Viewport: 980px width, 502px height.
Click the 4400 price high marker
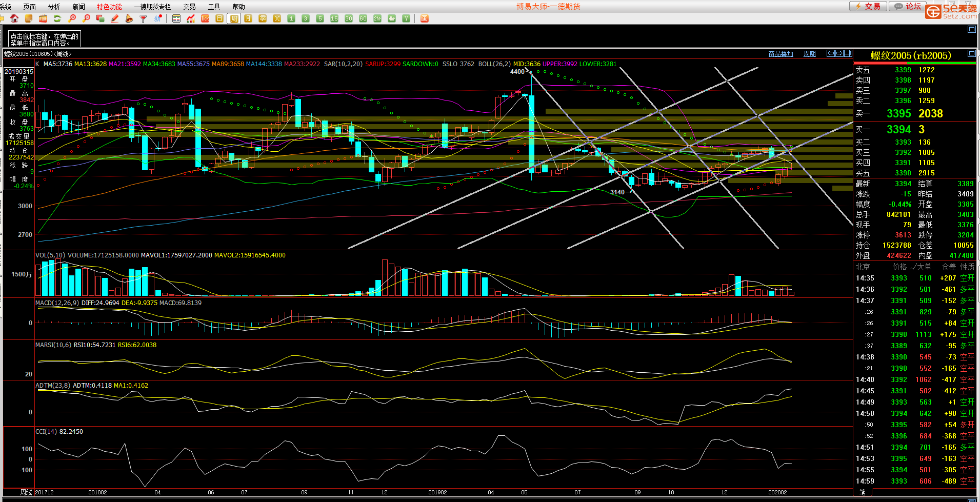[517, 72]
